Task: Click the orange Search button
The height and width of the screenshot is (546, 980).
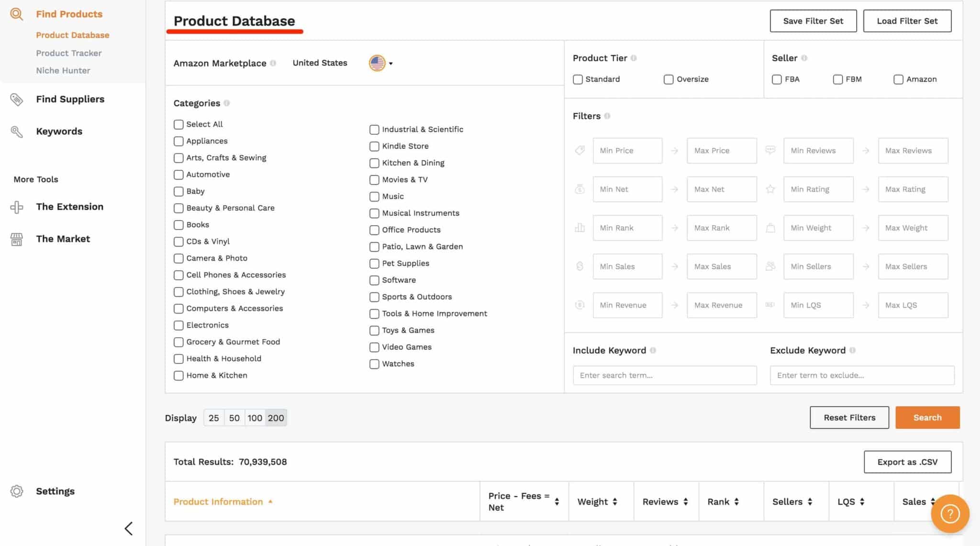Action: (x=927, y=418)
